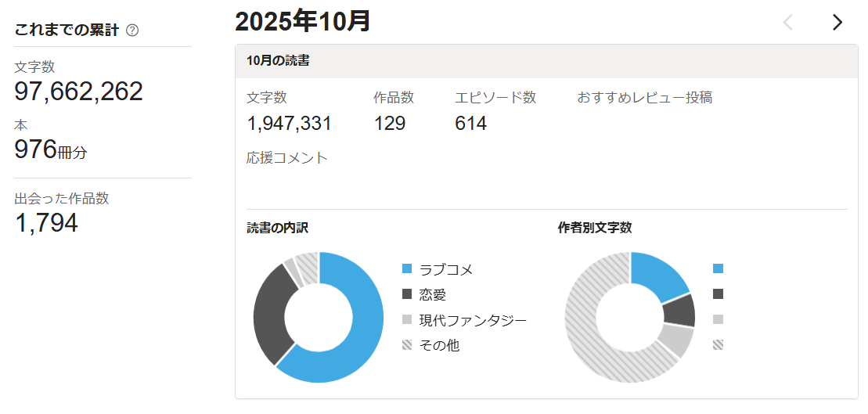Image resolution: width=868 pixels, height=414 pixels.
Task: Click the hatched author legend square
Action: point(719,344)
